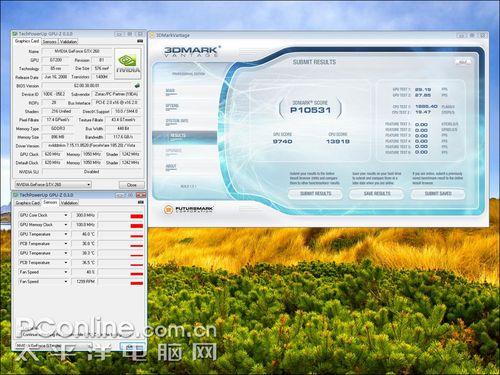Image resolution: width=500 pixels, height=375 pixels.
Task: Click the 3DMark Vantage logo
Action: point(192,51)
